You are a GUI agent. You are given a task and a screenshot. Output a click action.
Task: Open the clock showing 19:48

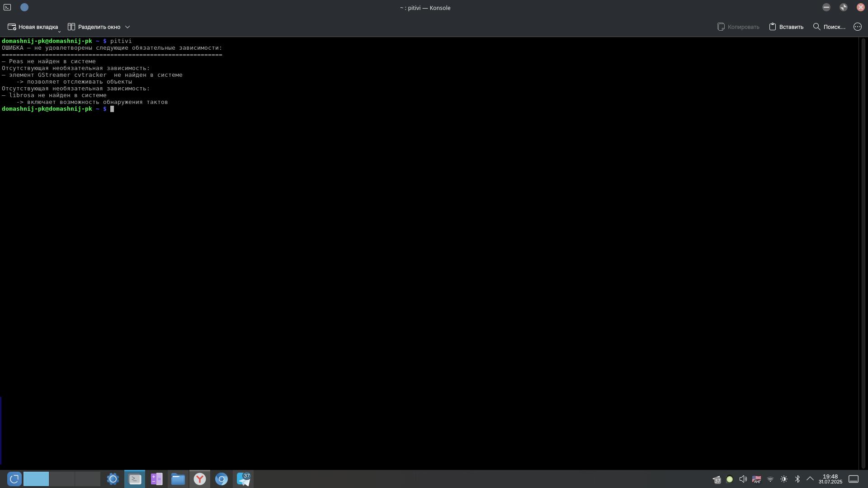pos(830,479)
